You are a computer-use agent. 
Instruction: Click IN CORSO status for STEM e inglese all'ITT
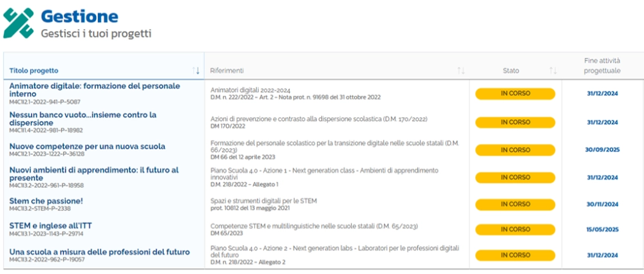click(515, 230)
